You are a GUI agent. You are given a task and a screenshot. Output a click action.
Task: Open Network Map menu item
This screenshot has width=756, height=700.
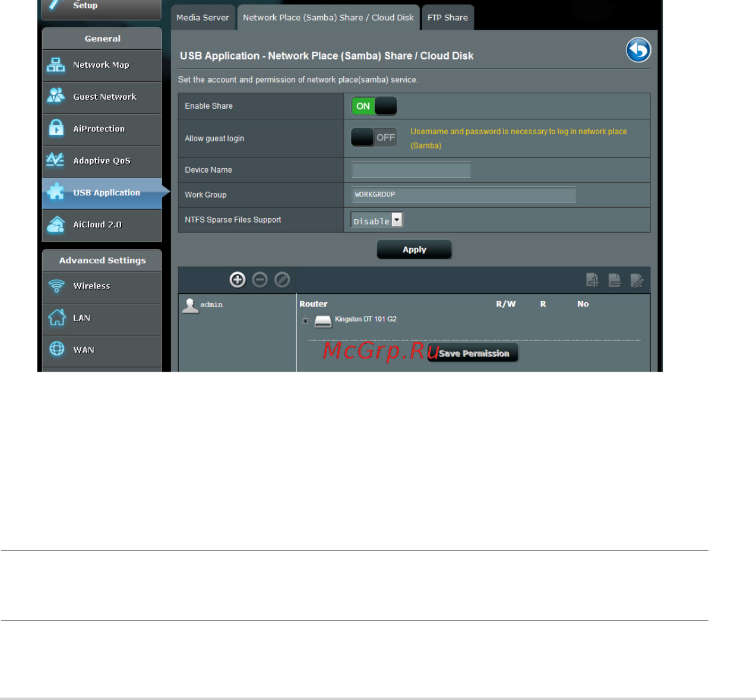pyautogui.click(x=102, y=65)
